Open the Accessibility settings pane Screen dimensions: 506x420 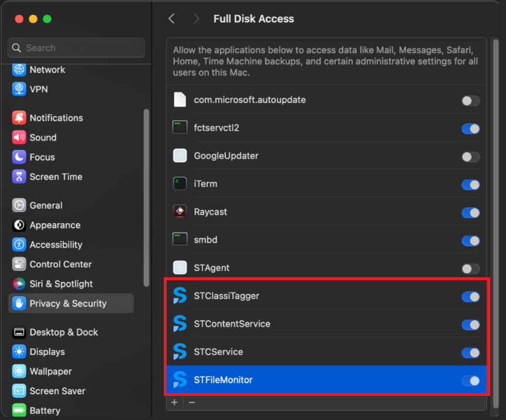(71, 245)
